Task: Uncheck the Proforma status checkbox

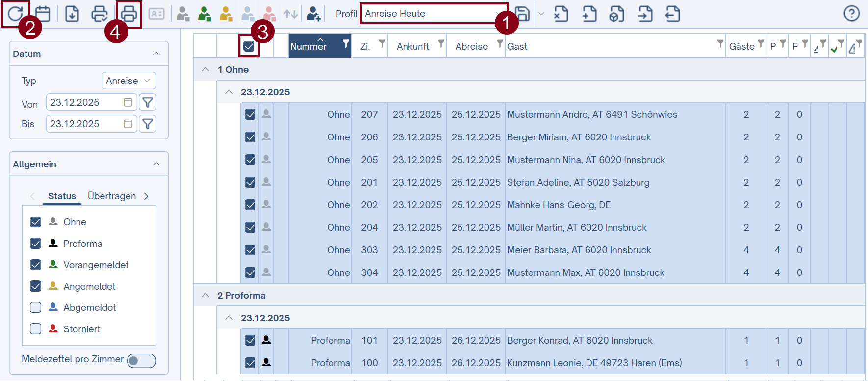Action: [35, 244]
